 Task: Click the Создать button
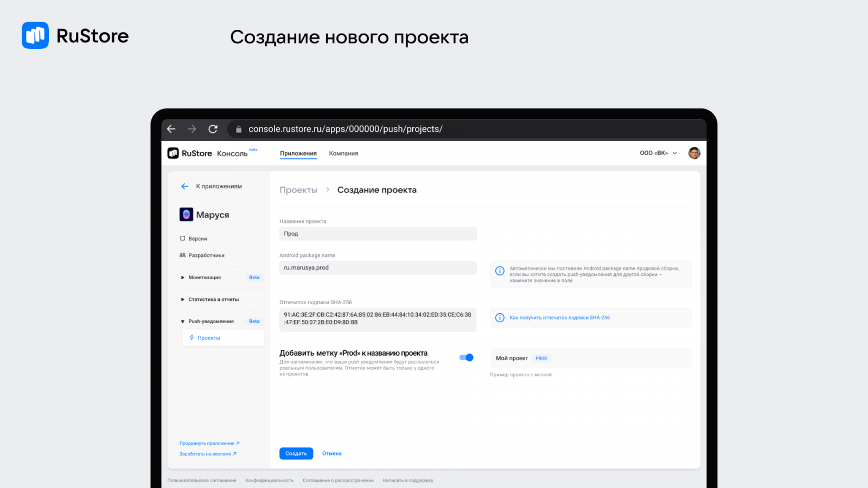(x=296, y=453)
